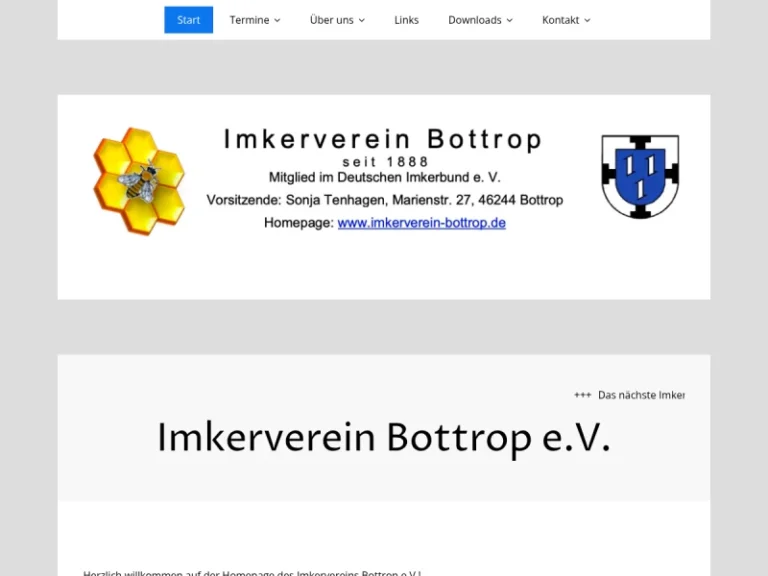Click the Bottrop coat of arms
The image size is (768, 576).
coord(640,176)
